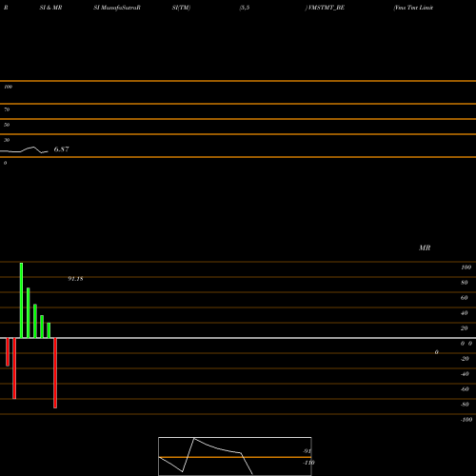476x476 pixels.
Task: Click the -91 label in mini chart
Action: coord(307,451)
